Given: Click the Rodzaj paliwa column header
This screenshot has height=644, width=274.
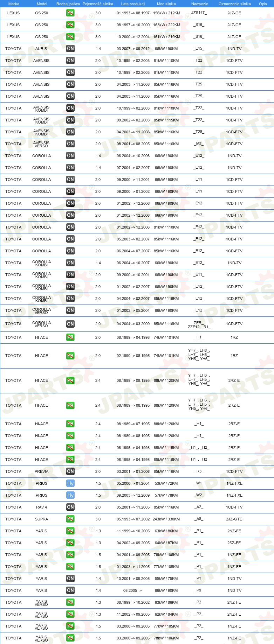Looking at the screenshot, I should (x=68, y=4).
